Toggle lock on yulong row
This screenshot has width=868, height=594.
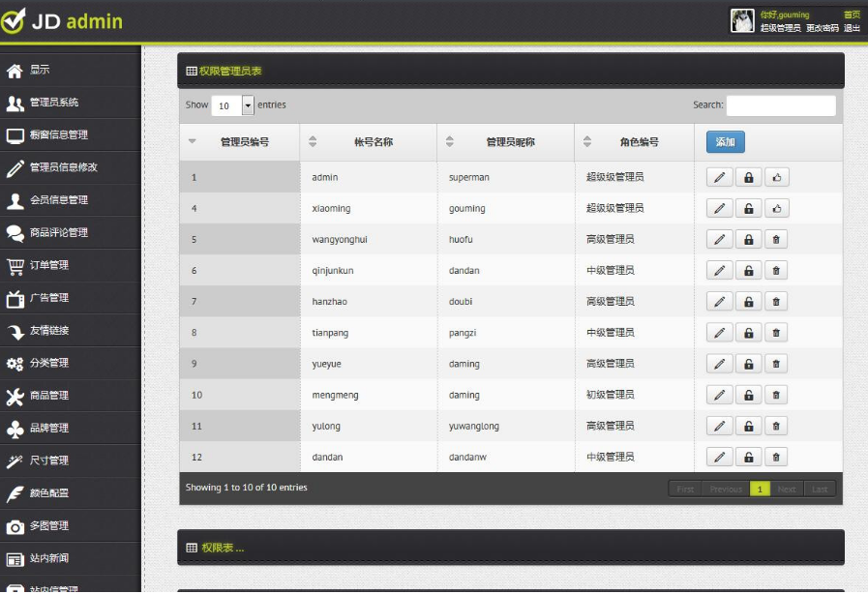click(748, 426)
